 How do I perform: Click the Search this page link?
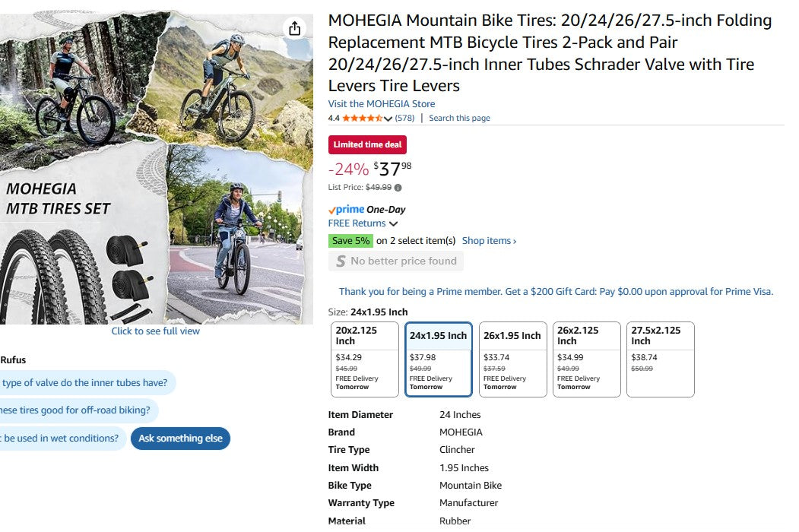click(x=459, y=118)
